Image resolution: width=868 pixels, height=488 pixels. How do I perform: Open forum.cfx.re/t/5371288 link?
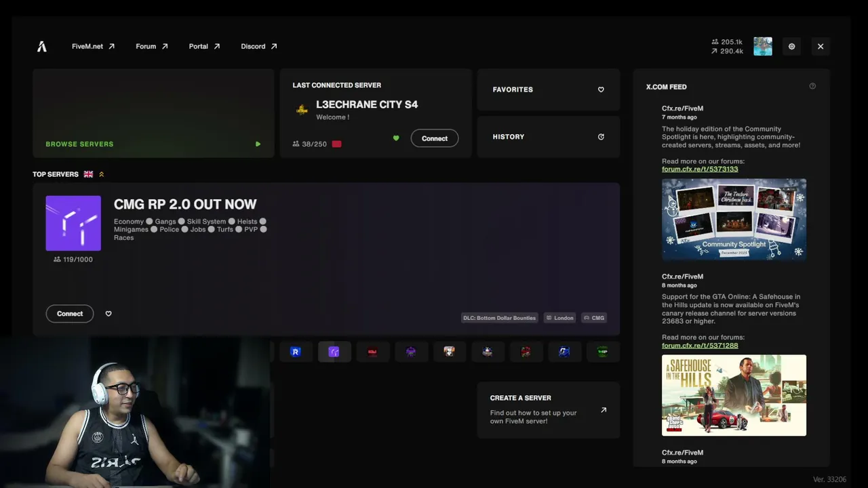pyautogui.click(x=700, y=345)
